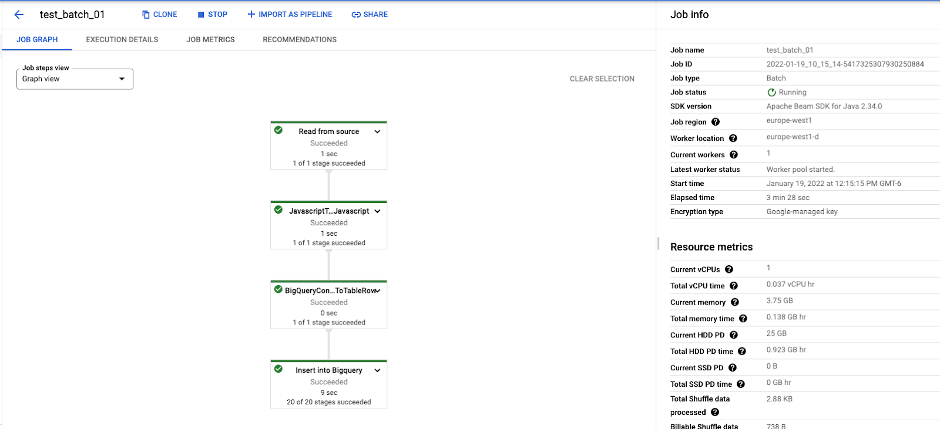This screenshot has width=941, height=429.
Task: Click the Clone job button
Action: pyautogui.click(x=159, y=14)
